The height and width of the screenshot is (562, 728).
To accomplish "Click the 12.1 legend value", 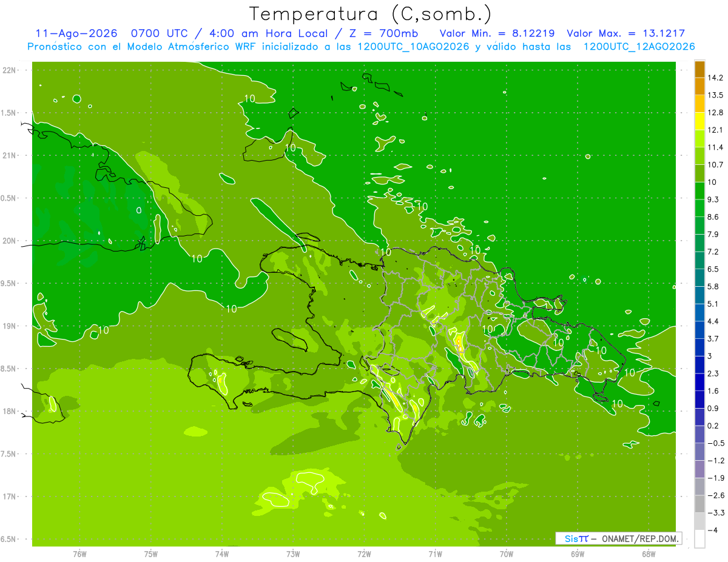I will click(x=715, y=130).
